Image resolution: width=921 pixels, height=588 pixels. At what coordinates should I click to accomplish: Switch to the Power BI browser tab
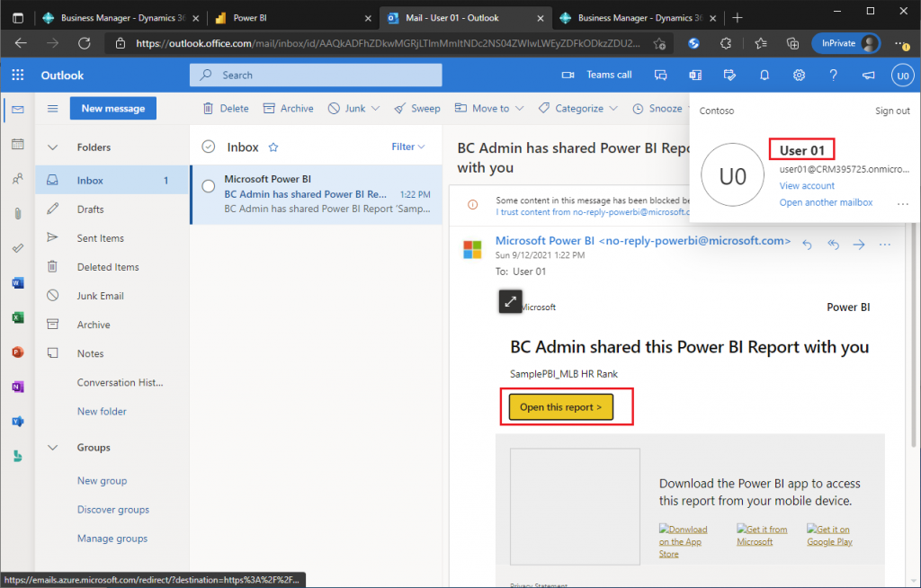[294, 18]
